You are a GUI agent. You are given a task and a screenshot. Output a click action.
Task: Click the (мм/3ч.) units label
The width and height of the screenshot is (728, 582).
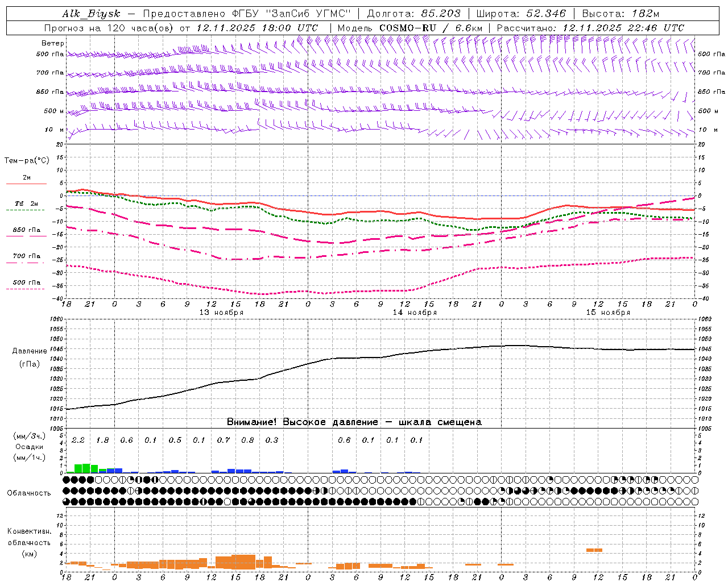29,436
